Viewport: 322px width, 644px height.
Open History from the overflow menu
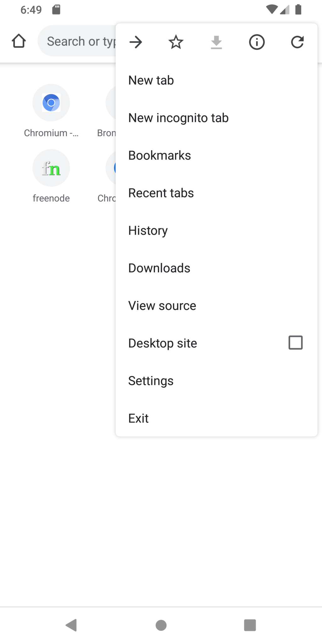(x=148, y=230)
